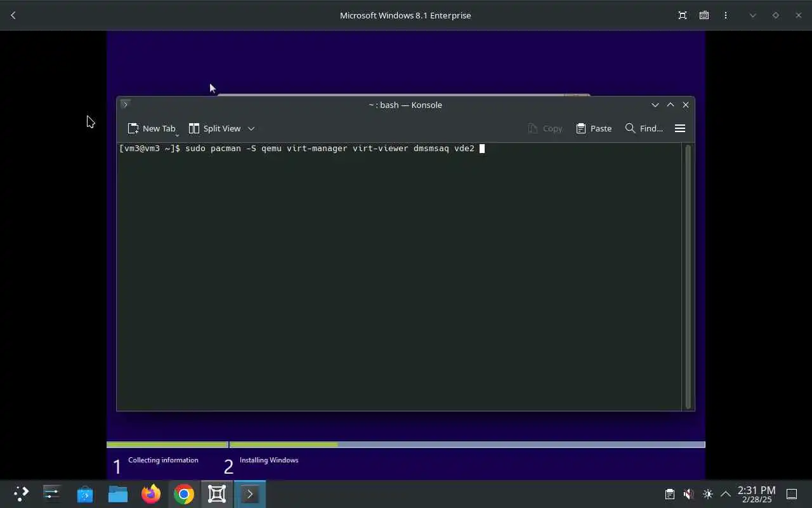This screenshot has width=812, height=508.
Task: Click the Paste button in Konsole
Action: [594, 128]
